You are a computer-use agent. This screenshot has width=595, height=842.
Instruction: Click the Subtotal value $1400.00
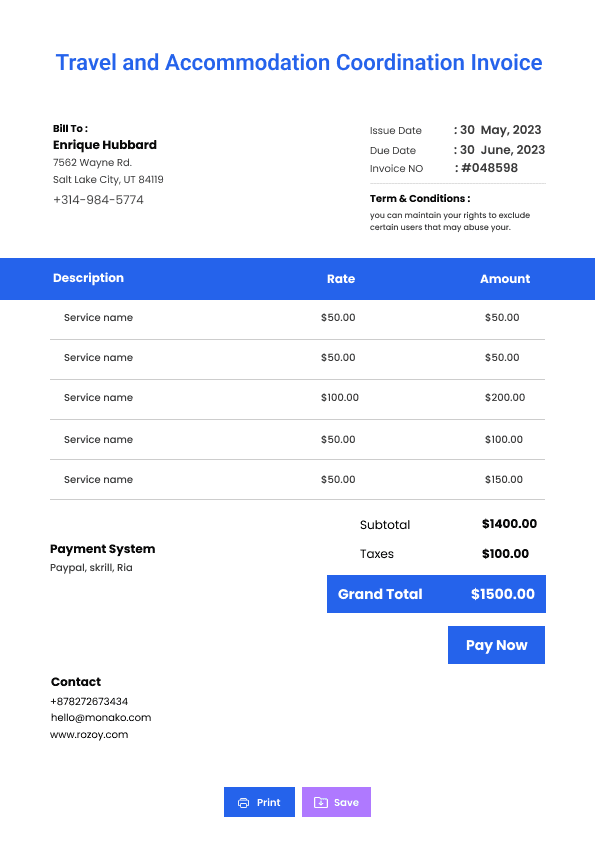pyautogui.click(x=509, y=524)
